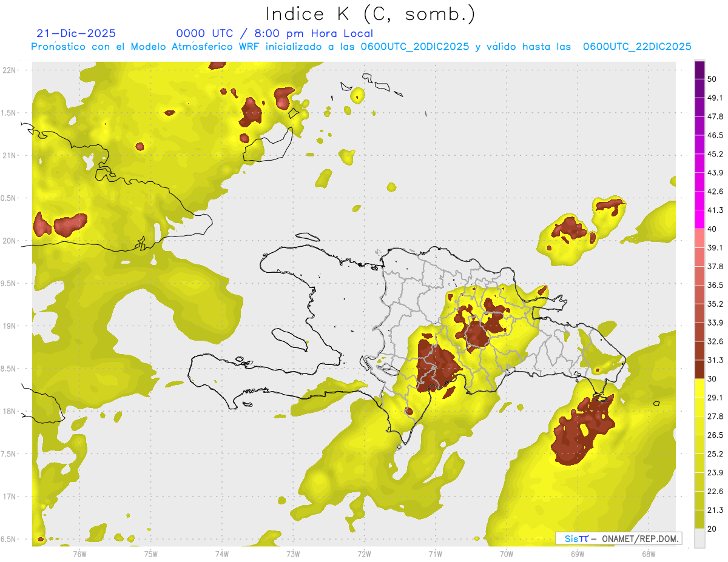Viewport: 728px width, 562px height.
Task: Click the '74W' longitude label
Action: pos(222,554)
